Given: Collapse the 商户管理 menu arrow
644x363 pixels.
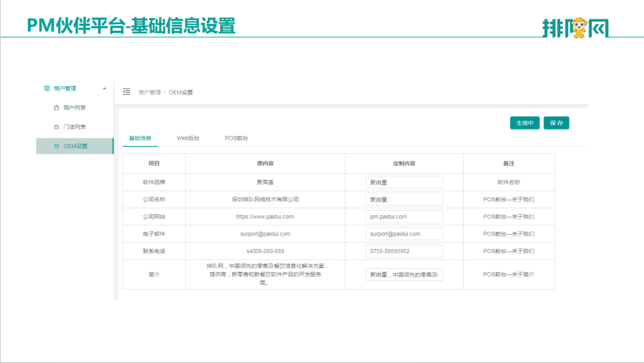Looking at the screenshot, I should coord(105,89).
